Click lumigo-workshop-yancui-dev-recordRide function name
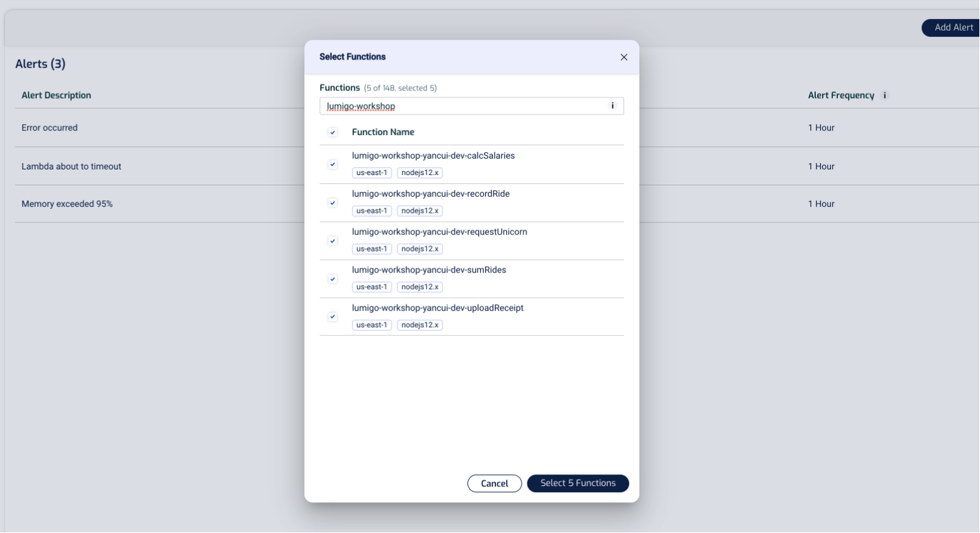 [431, 194]
